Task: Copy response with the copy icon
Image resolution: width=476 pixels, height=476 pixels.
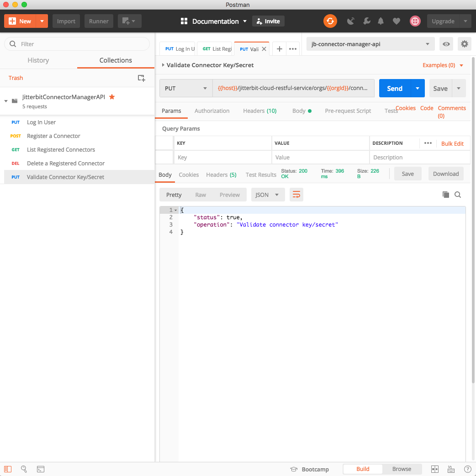Action: click(x=446, y=195)
